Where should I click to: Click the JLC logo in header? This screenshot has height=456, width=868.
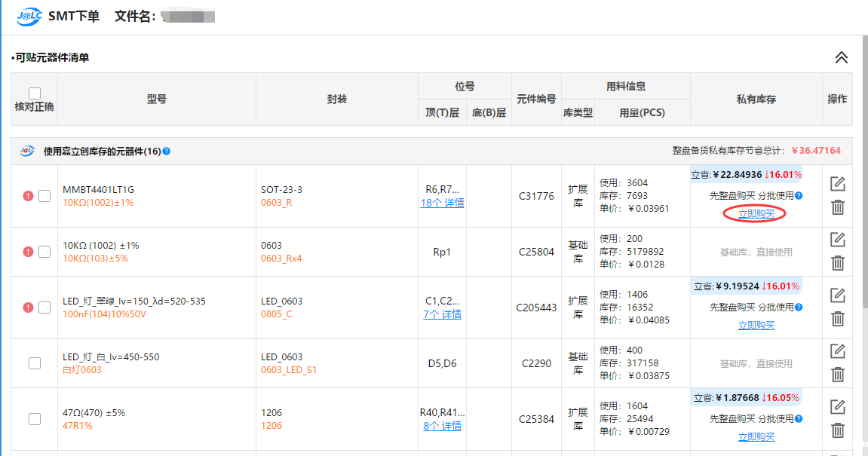coord(29,16)
